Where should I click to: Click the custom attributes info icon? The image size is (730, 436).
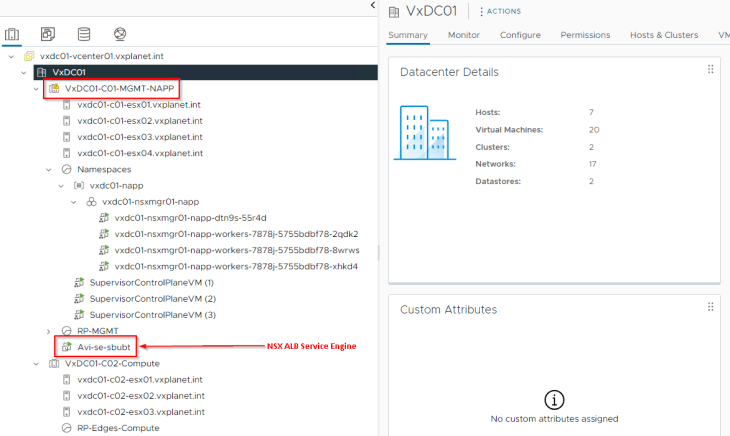[x=554, y=400]
